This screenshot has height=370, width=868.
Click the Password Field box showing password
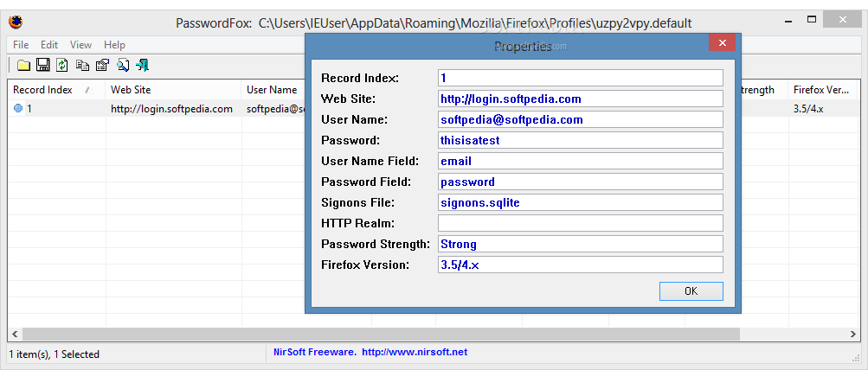click(x=580, y=182)
